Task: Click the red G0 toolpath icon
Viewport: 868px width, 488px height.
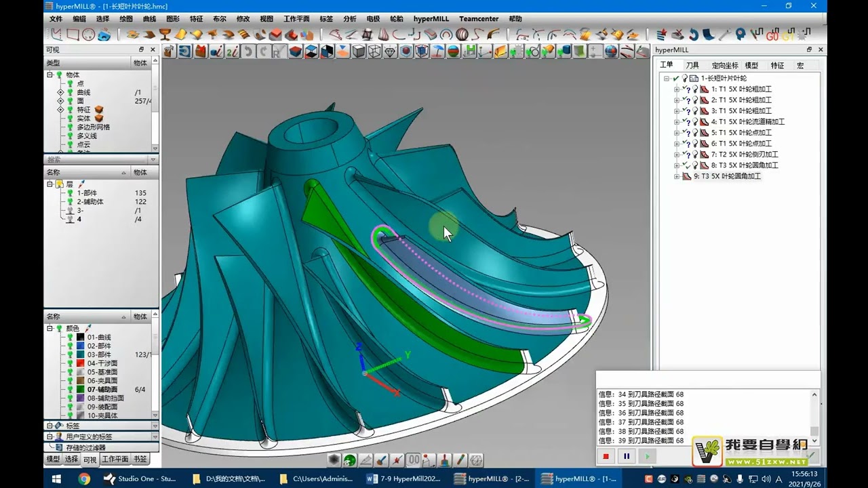Action: (772, 34)
